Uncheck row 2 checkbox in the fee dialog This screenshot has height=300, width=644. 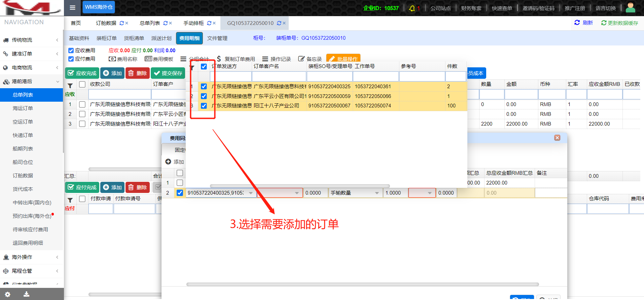point(180,193)
